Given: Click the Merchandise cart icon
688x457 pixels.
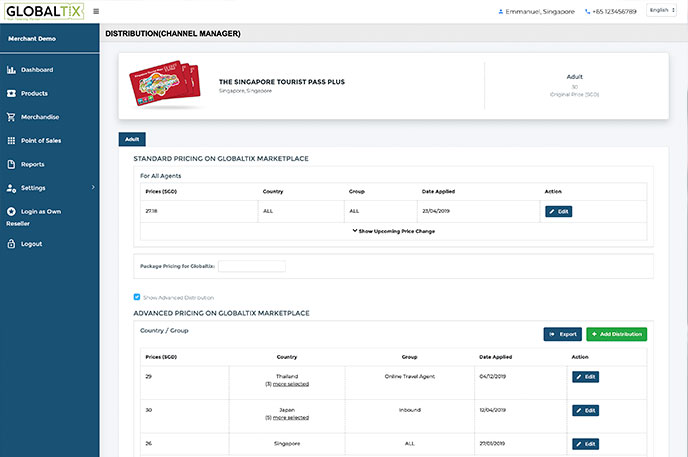Looking at the screenshot, I should [11, 117].
